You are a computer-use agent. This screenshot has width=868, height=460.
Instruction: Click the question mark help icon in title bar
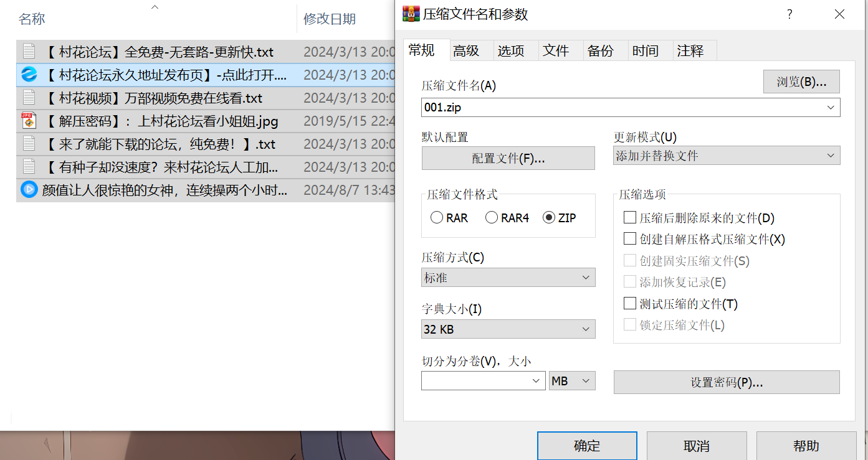coord(789,14)
